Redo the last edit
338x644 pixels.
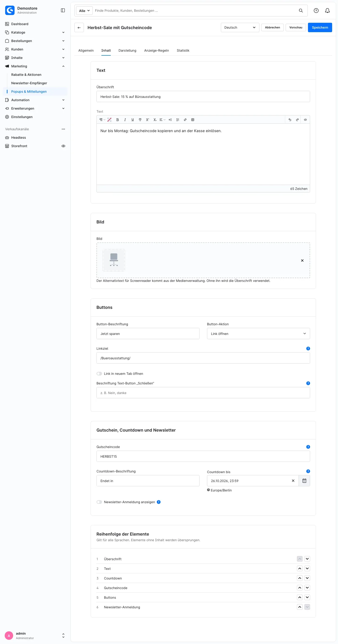tap(297, 120)
